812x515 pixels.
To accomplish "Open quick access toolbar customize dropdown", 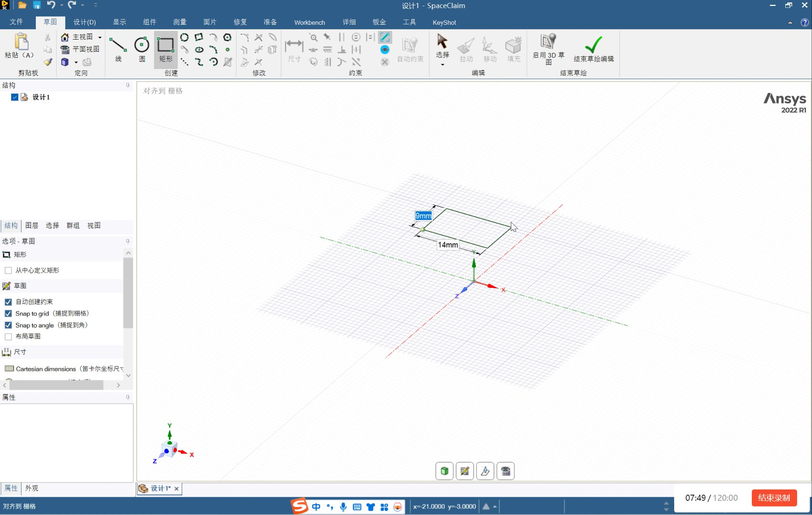I will (x=95, y=5).
